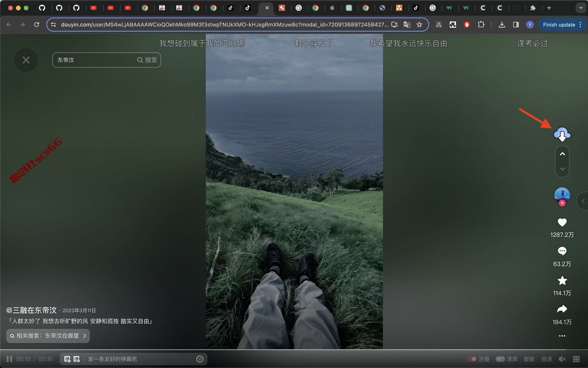
Task: Open related search 东帝汶在哪里
Action: [48, 336]
